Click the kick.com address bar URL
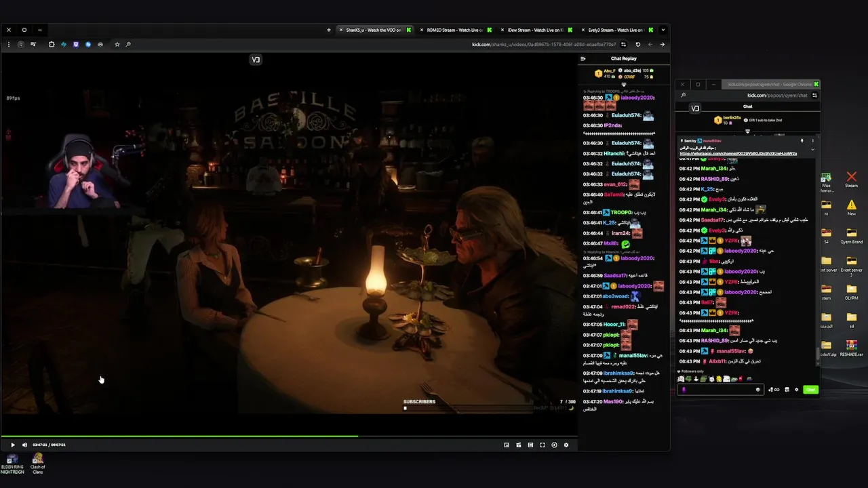The image size is (868, 488). tap(544, 45)
